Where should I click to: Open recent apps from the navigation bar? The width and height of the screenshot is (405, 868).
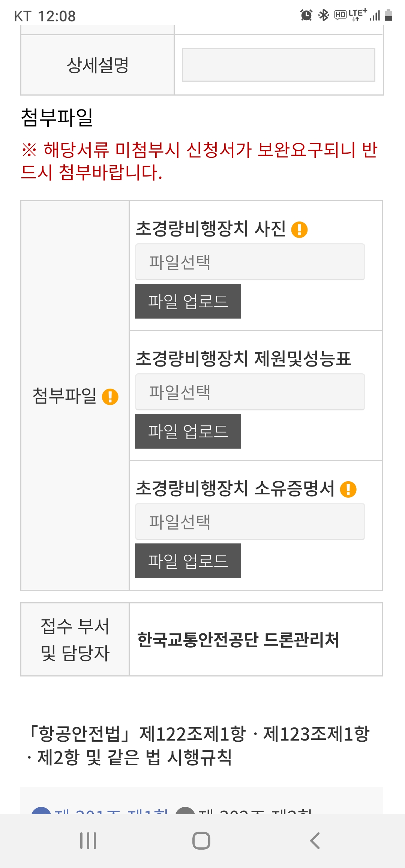pyautogui.click(x=88, y=841)
